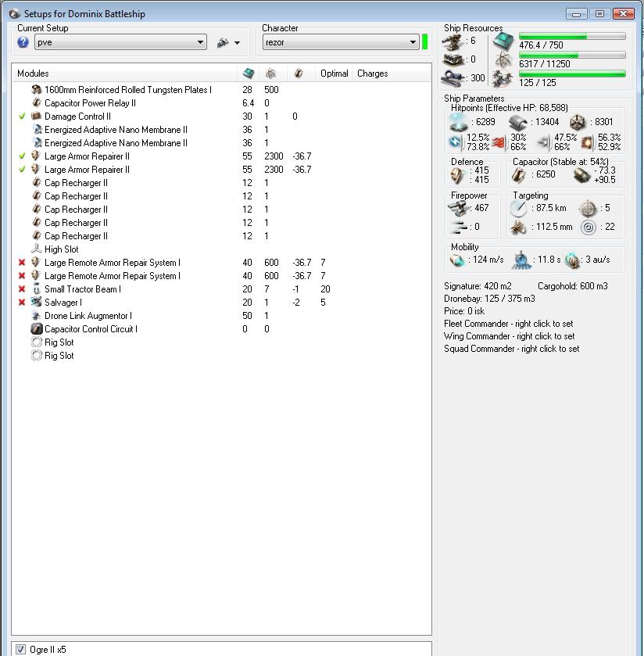This screenshot has height=656, width=644.
Task: Sort by capacitor column header icon
Action: (x=299, y=73)
